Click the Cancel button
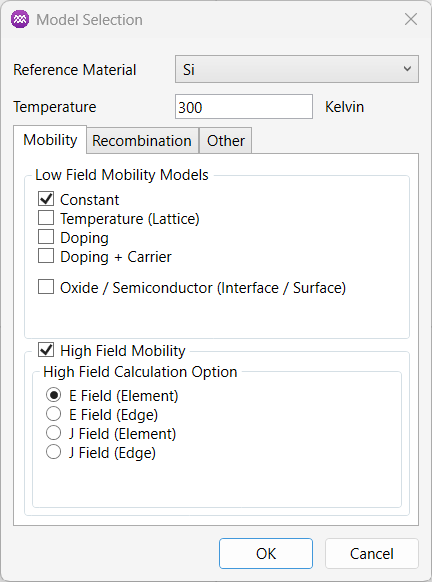 [372, 553]
